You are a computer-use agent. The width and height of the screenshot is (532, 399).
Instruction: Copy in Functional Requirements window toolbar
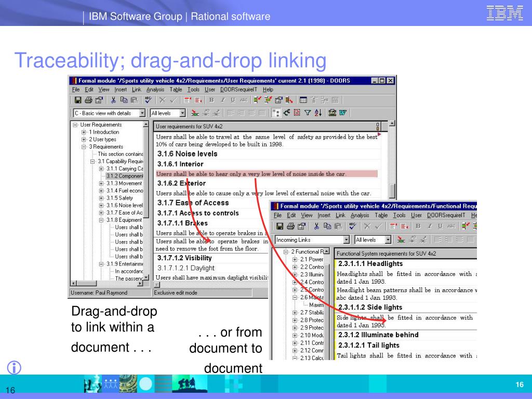point(327,227)
